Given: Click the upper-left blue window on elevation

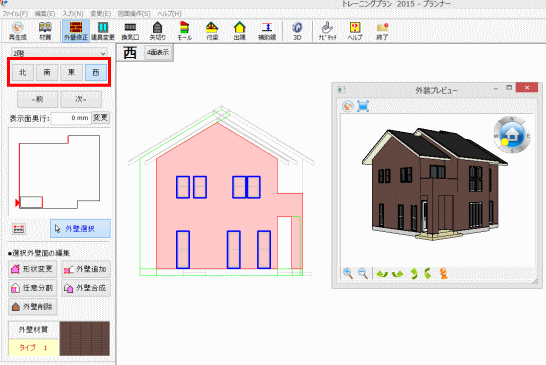Looking at the screenshot, I should tap(183, 187).
